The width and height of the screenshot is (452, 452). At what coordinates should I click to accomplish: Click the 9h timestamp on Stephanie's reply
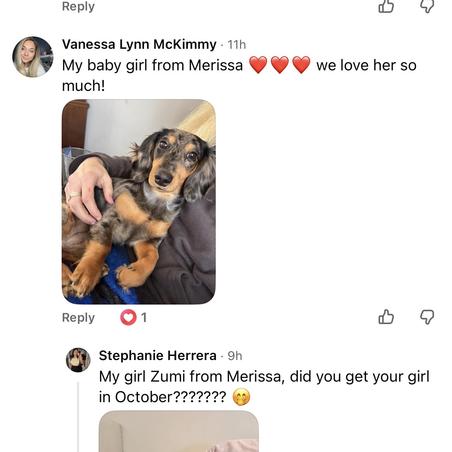pyautogui.click(x=235, y=356)
